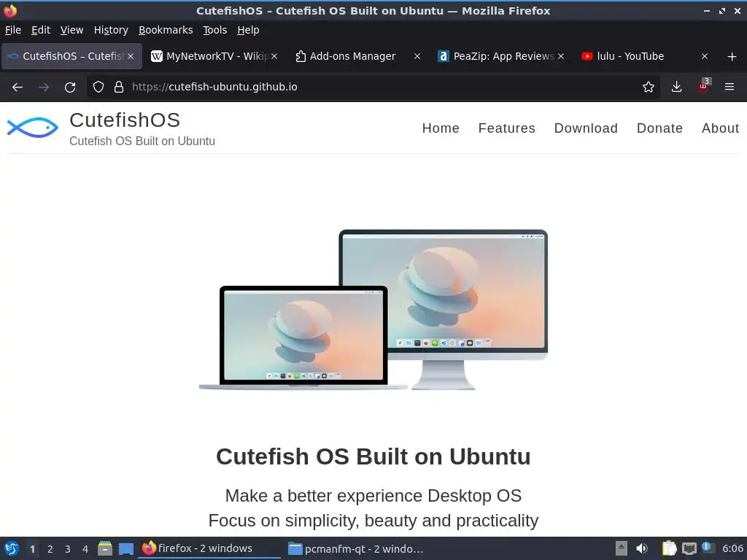Switch to workspace 2 in the pager
The height and width of the screenshot is (560, 747).
point(50,549)
